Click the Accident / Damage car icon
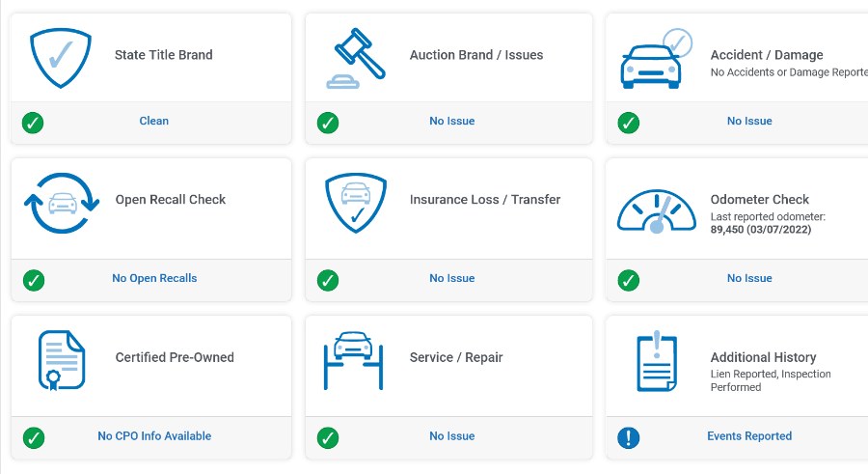This screenshot has width=868, height=474. 656,59
